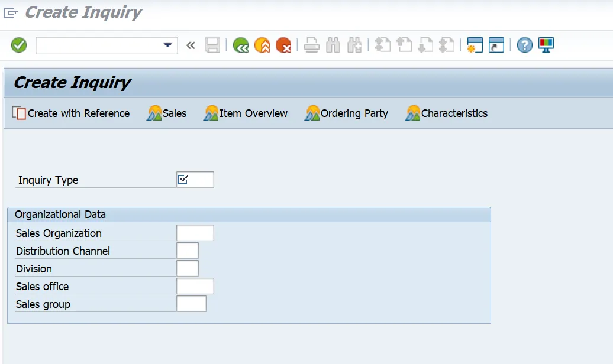Click the green Enter checkmark icon
The width and height of the screenshot is (613, 364).
click(x=19, y=45)
